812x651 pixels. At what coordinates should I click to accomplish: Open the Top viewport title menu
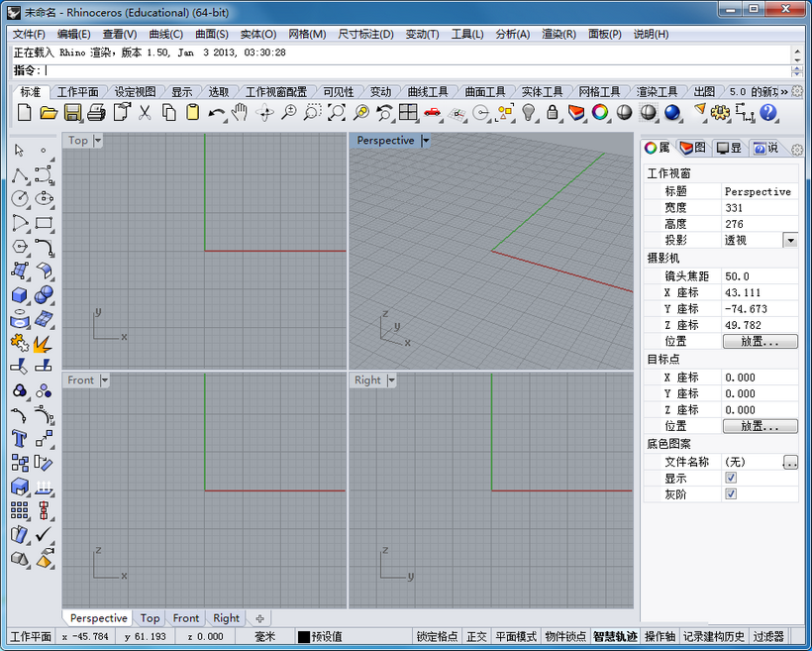(96, 140)
